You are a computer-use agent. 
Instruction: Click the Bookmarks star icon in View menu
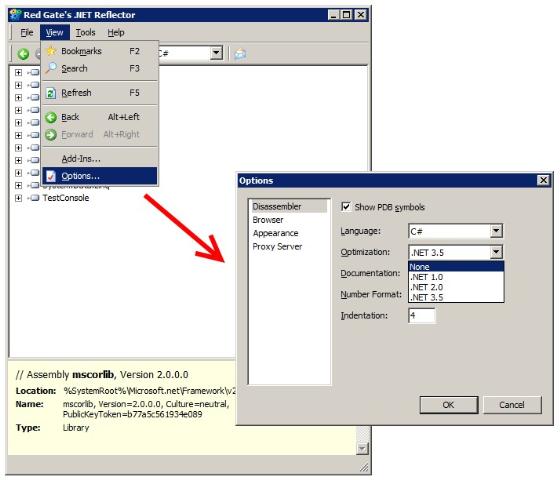click(x=51, y=51)
